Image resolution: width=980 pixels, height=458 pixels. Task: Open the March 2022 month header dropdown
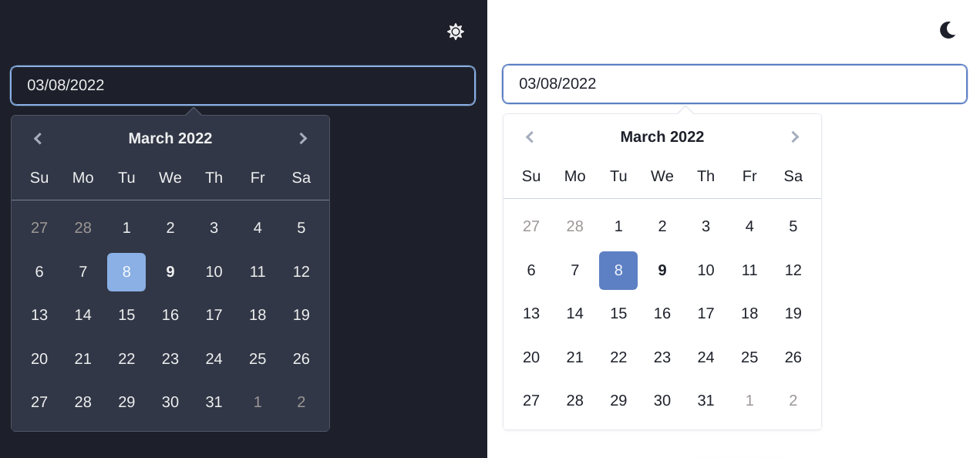(170, 139)
